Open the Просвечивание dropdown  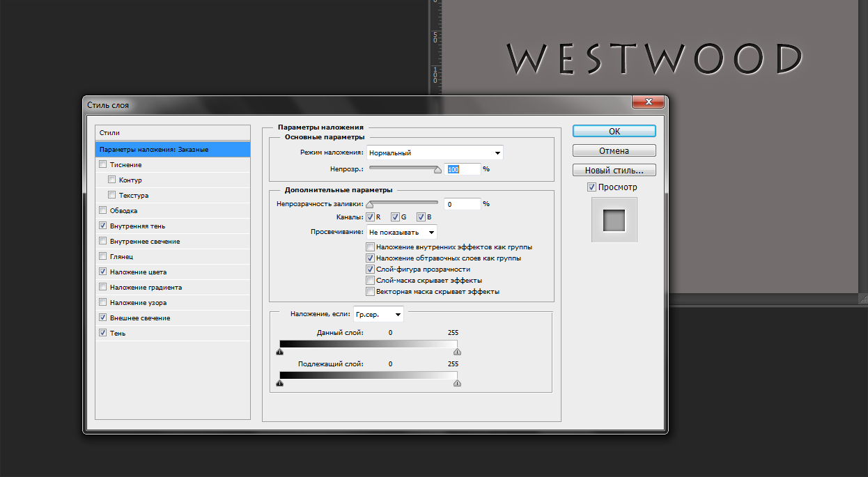pyautogui.click(x=402, y=232)
